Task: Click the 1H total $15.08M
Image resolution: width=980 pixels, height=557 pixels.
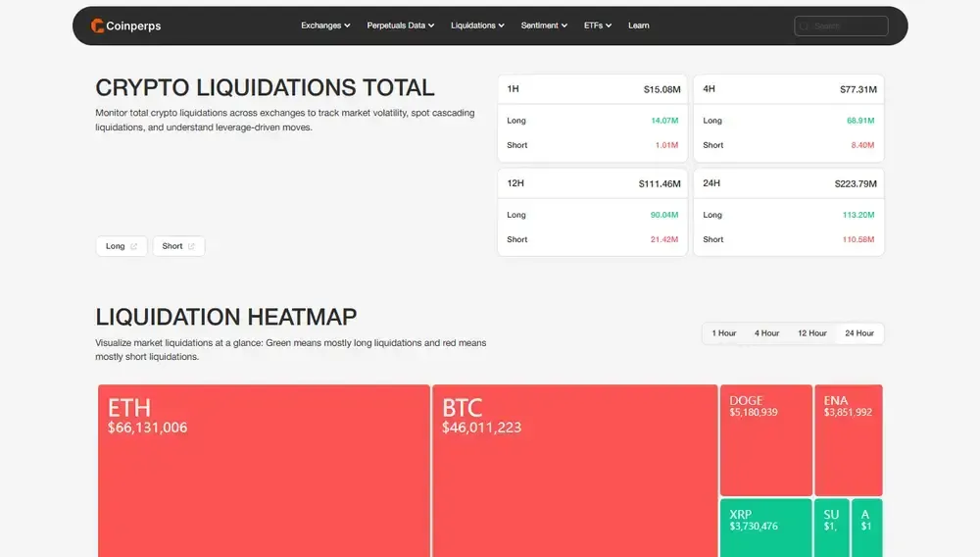Action: [661, 89]
